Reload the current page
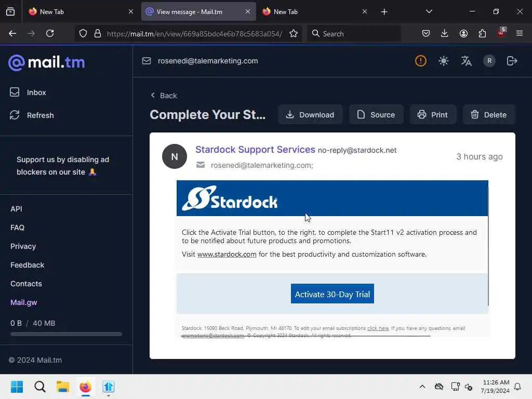The width and height of the screenshot is (532, 399). click(50, 33)
